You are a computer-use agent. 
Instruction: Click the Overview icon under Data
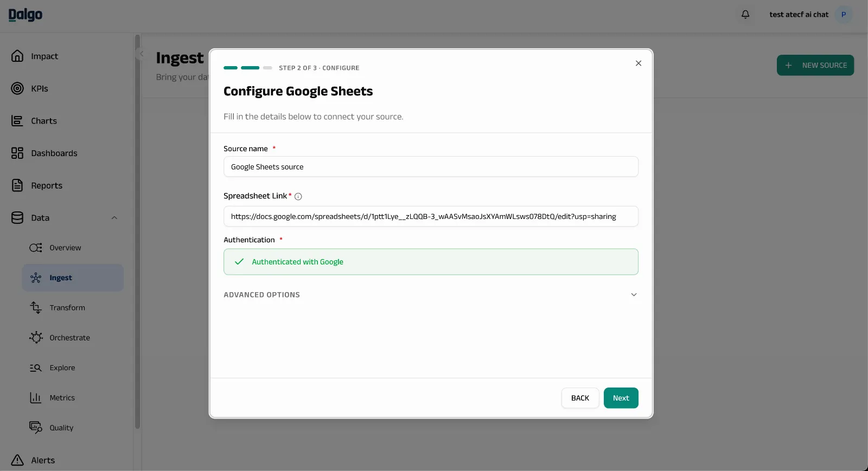coord(36,248)
